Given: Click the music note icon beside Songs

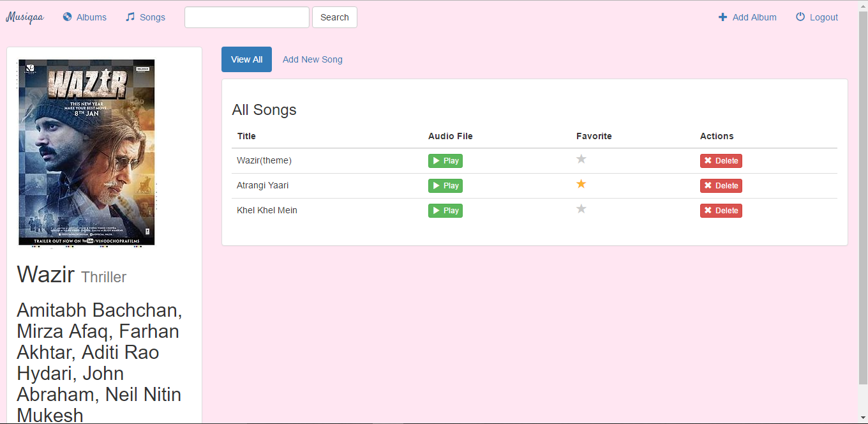Looking at the screenshot, I should (x=130, y=17).
